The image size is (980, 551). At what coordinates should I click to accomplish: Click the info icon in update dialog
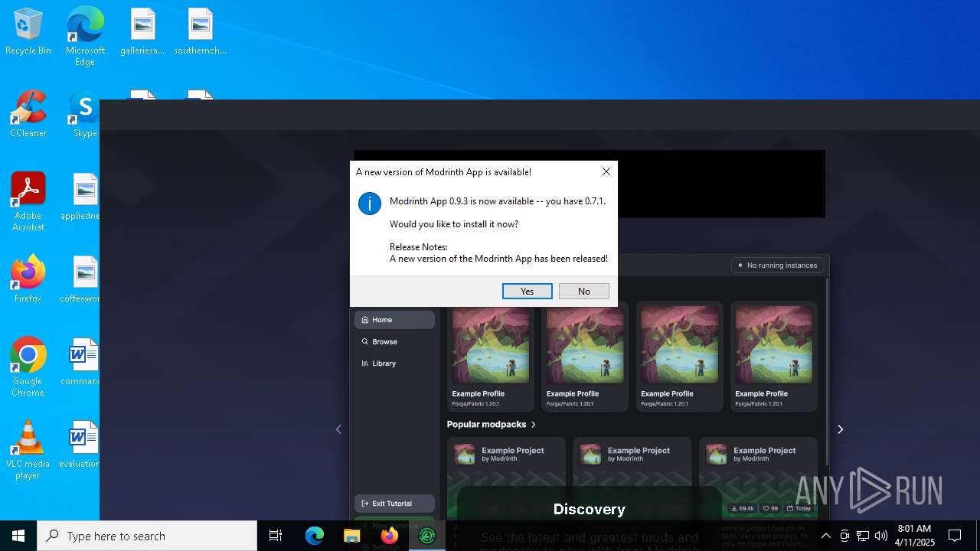pos(370,204)
